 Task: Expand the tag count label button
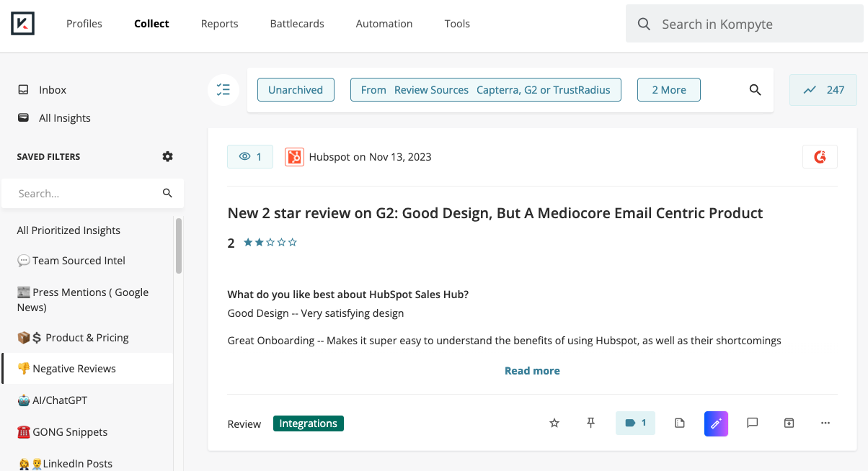635,423
